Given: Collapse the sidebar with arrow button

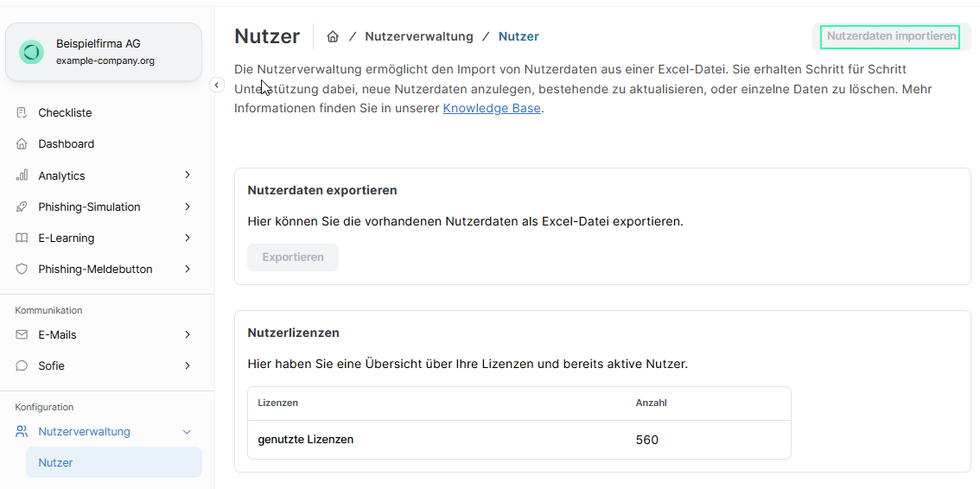Looking at the screenshot, I should click(x=217, y=85).
